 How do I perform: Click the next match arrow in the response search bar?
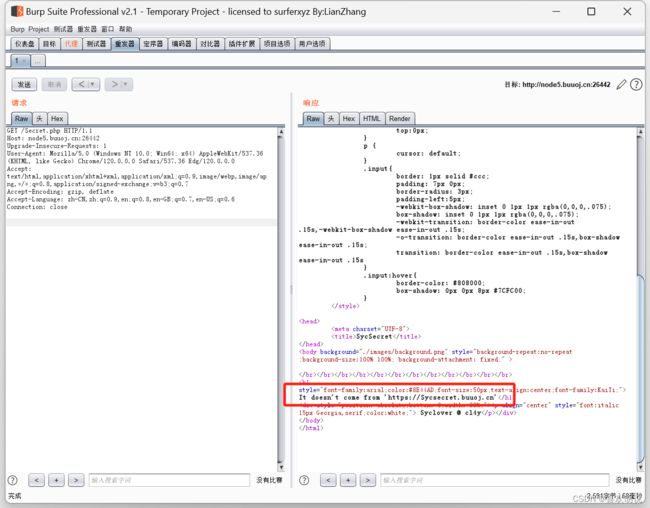pyautogui.click(x=368, y=480)
